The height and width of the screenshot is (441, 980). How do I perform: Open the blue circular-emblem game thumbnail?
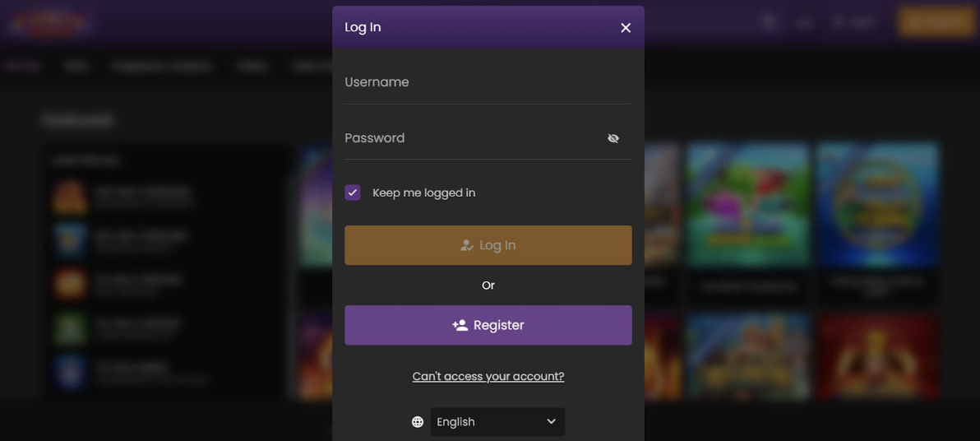[x=878, y=205]
